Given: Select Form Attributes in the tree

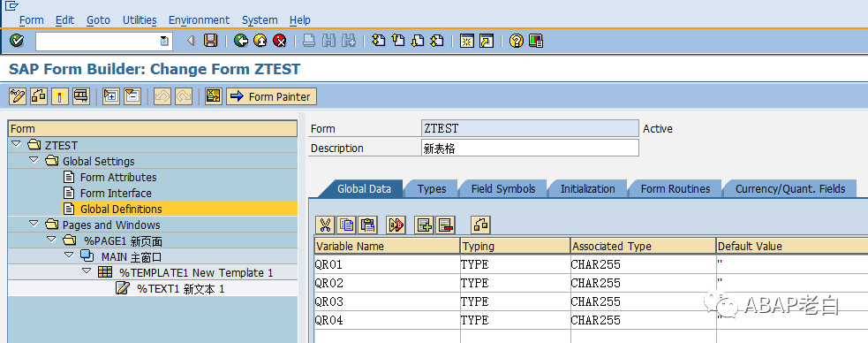Looking at the screenshot, I should [x=118, y=178].
